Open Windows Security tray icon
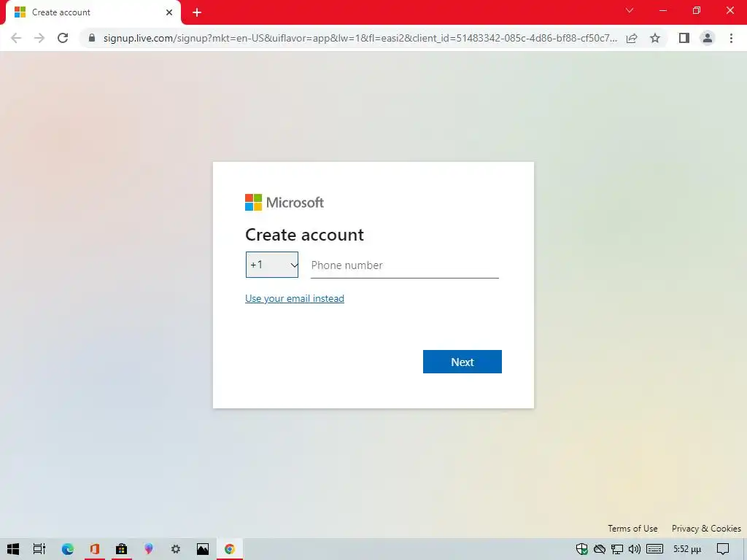Viewport: 747px width, 560px height. tap(581, 549)
